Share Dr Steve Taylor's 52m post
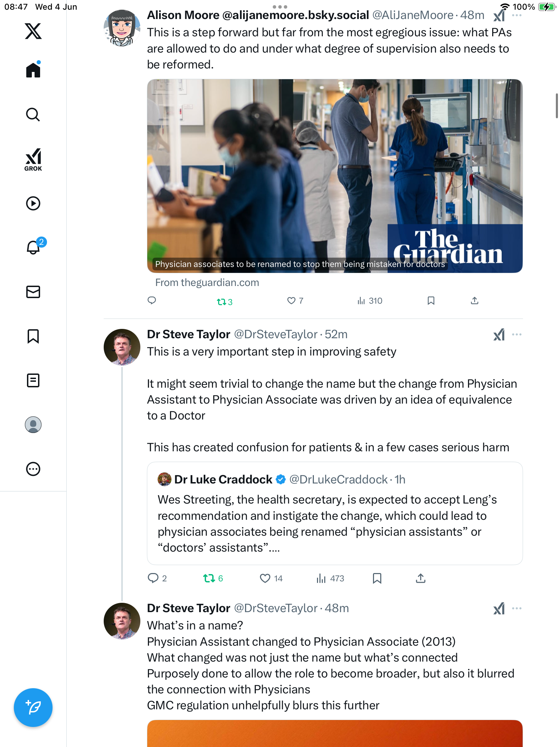Image resolution: width=560 pixels, height=747 pixels. click(x=421, y=578)
